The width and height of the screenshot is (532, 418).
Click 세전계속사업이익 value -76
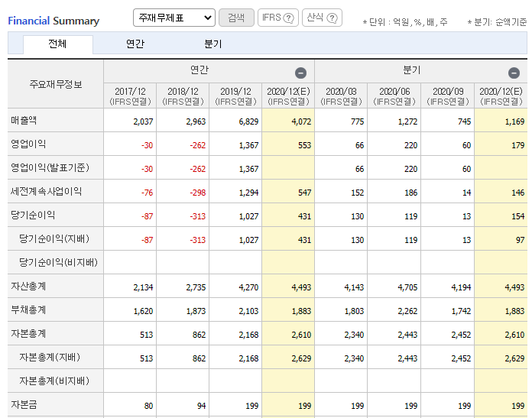[147, 193]
